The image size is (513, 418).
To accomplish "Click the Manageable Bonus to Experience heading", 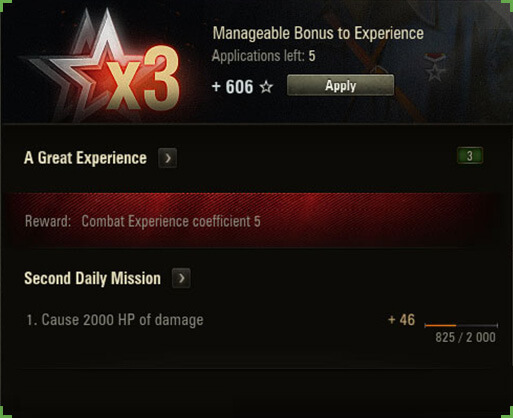I will click(x=318, y=33).
